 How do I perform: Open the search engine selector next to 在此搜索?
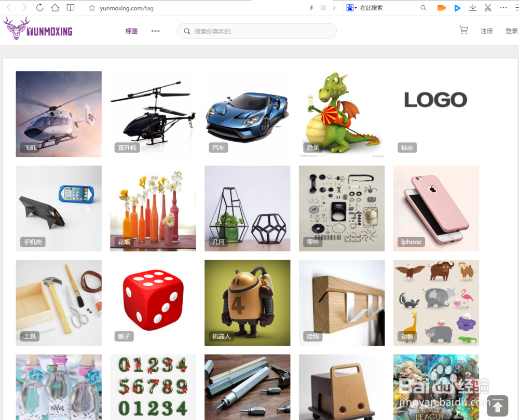pos(352,8)
